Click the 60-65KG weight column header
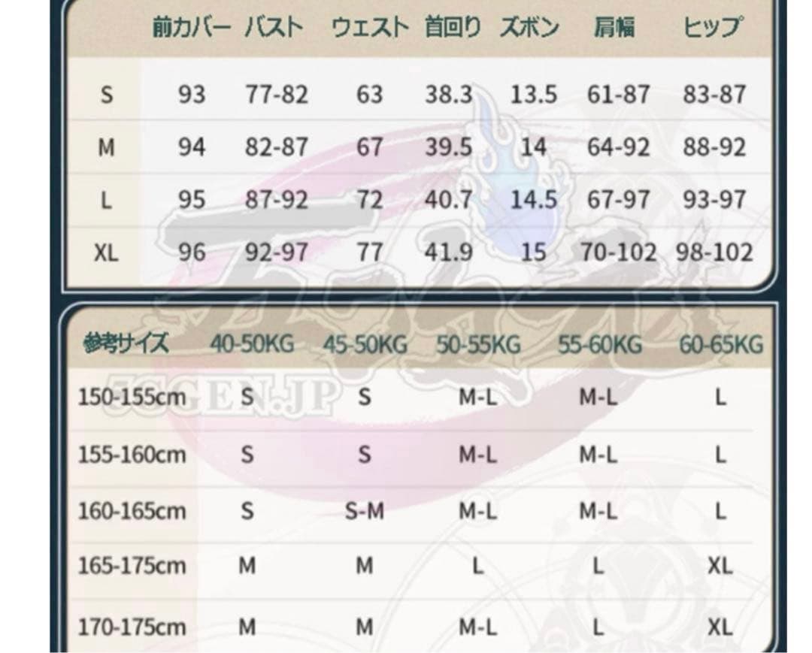This screenshot has width=812, height=653. pos(721,345)
